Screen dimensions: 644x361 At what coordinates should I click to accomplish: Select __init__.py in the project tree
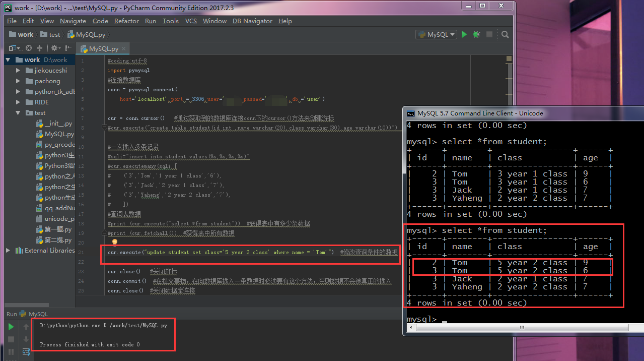[x=55, y=124]
